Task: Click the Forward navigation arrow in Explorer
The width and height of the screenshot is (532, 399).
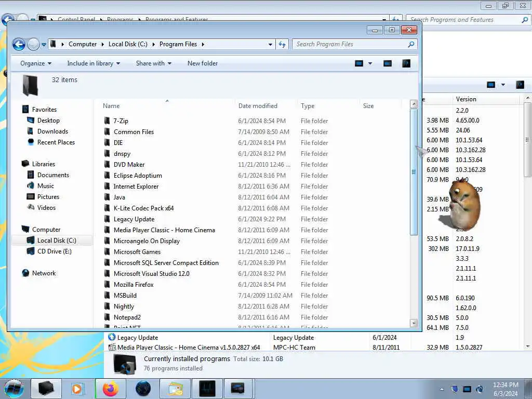Action: tap(33, 44)
